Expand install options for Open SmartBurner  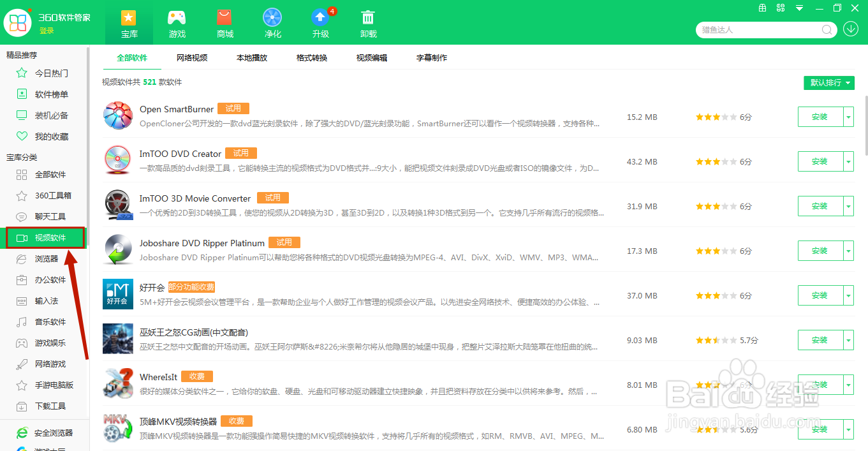coord(848,117)
